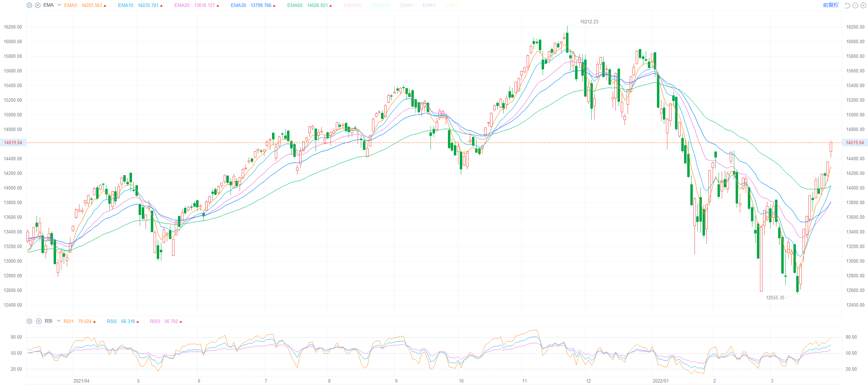Click the 80.00 RSI left axis label
Screen dimensions: 868x385
pos(16,337)
